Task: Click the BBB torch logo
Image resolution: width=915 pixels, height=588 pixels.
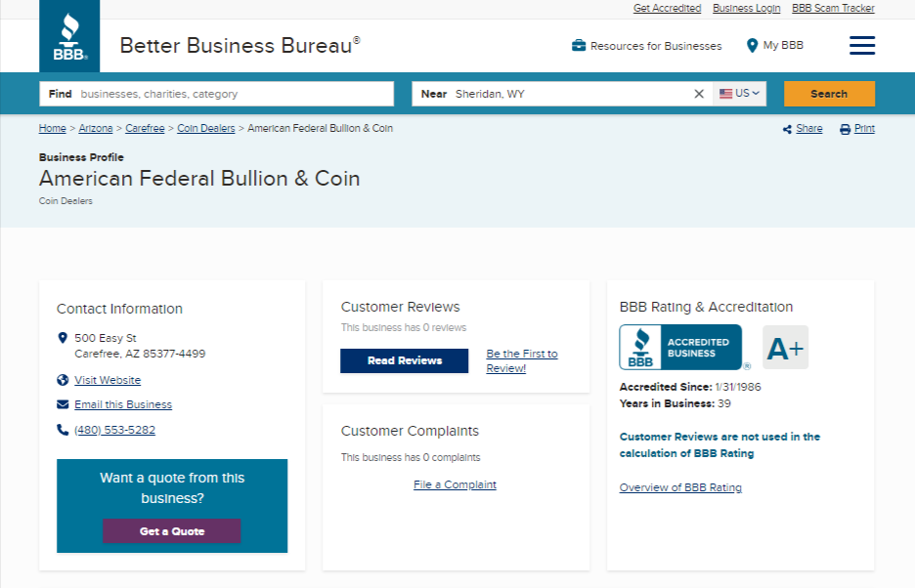Action: 69,36
